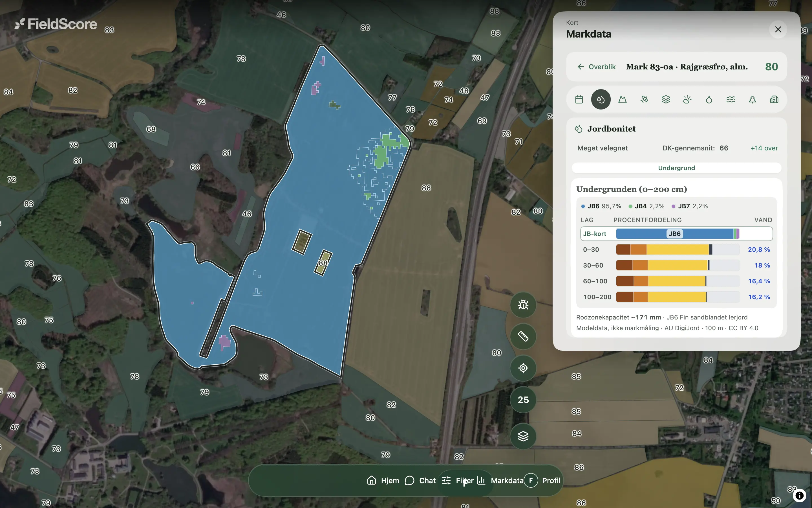Select the map field labeled 71
The image size is (812, 508).
pyautogui.click(x=518, y=142)
